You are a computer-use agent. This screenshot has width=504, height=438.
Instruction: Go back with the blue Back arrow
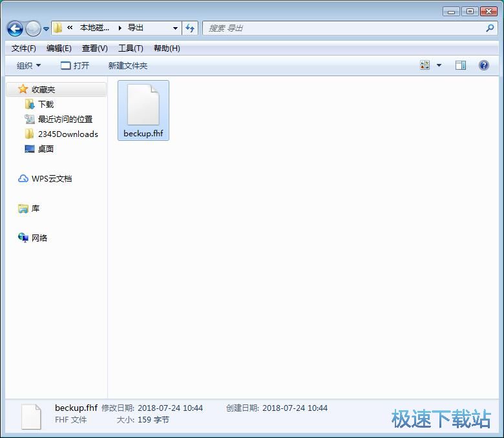tap(15, 28)
